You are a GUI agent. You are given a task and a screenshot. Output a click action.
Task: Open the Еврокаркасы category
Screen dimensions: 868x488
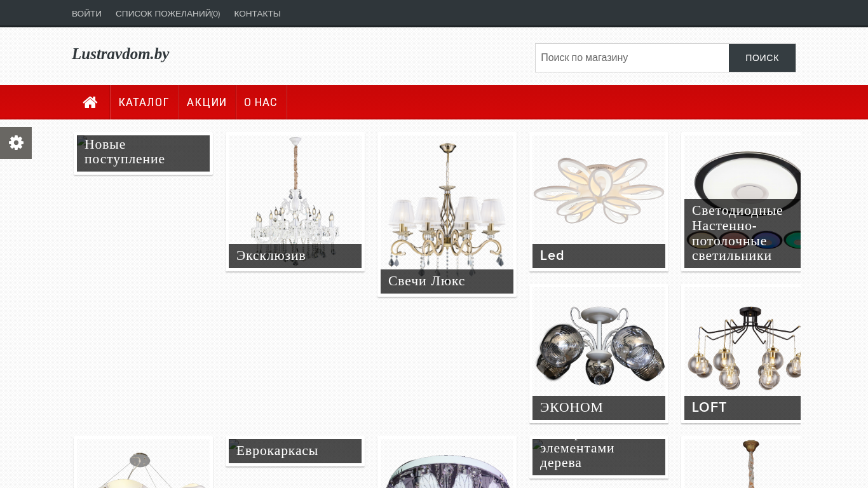coord(295,451)
